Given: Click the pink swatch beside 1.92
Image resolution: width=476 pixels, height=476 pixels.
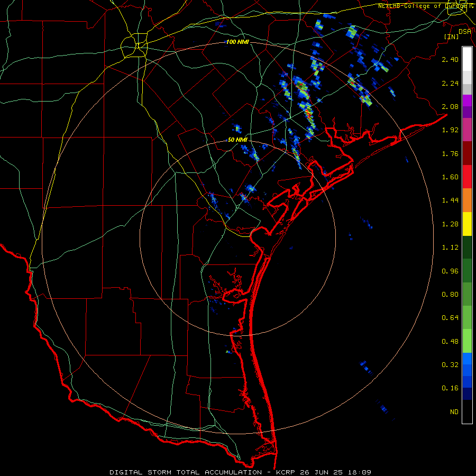Looking at the screenshot, I should pos(467,130).
